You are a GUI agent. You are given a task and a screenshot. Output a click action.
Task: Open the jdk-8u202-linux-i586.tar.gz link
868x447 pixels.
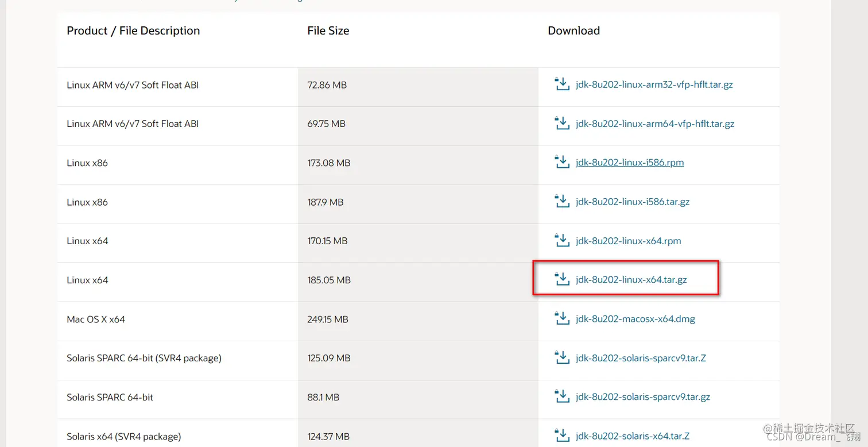(x=633, y=202)
